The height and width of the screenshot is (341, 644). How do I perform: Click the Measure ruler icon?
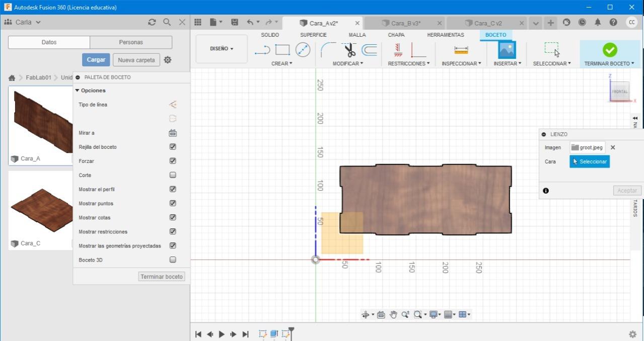pos(461,50)
